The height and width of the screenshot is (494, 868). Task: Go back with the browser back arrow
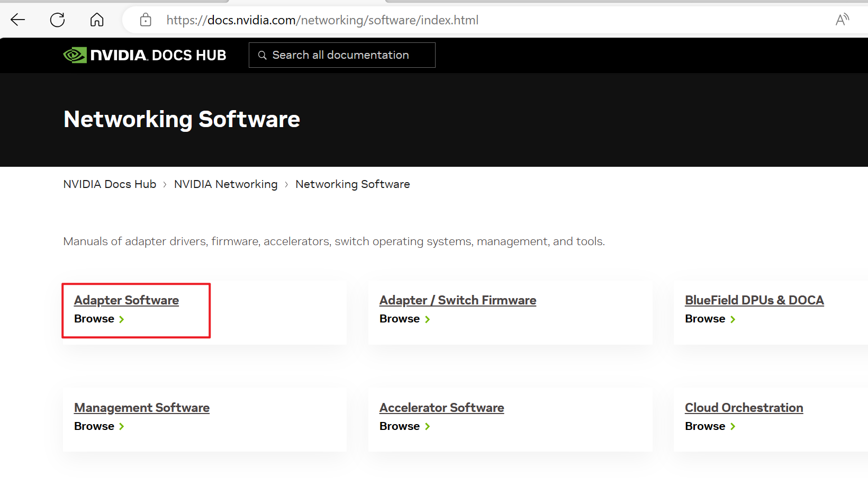[18, 20]
